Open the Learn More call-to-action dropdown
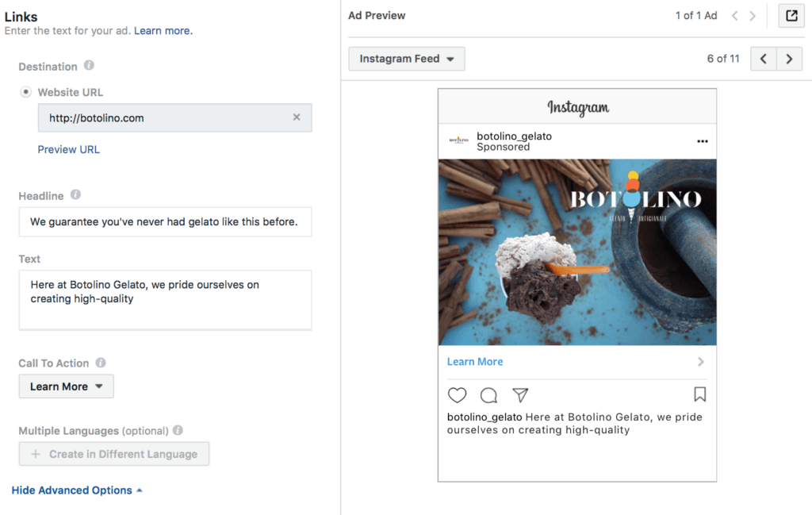Viewport: 812px width, 515px height. 67,386
